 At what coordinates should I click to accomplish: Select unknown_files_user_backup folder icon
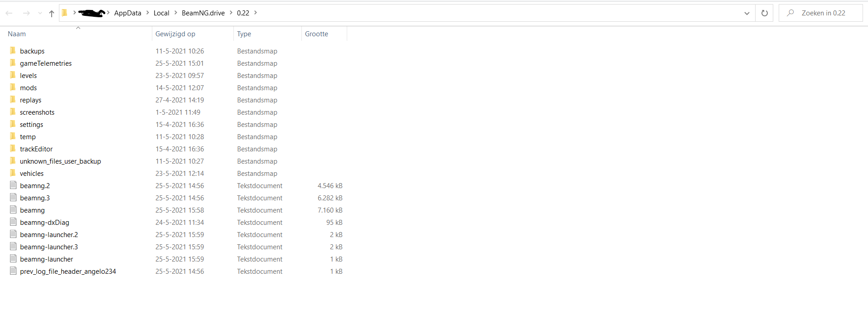pos(13,160)
